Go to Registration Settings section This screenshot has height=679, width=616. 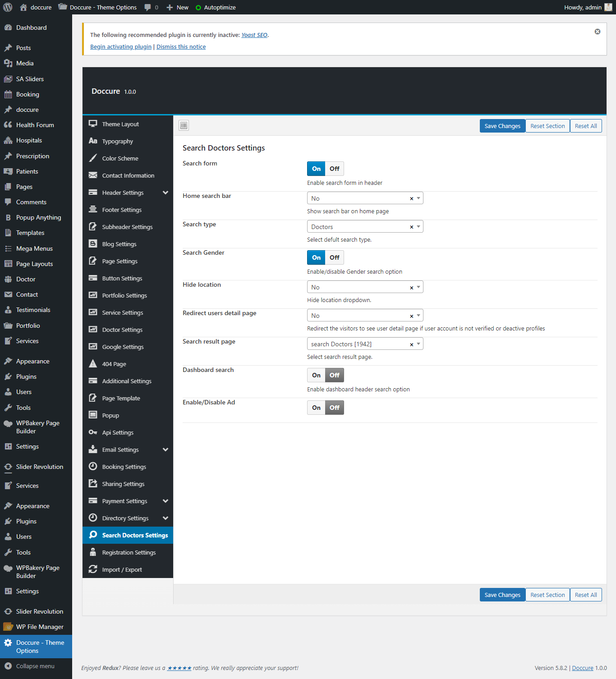click(x=129, y=552)
